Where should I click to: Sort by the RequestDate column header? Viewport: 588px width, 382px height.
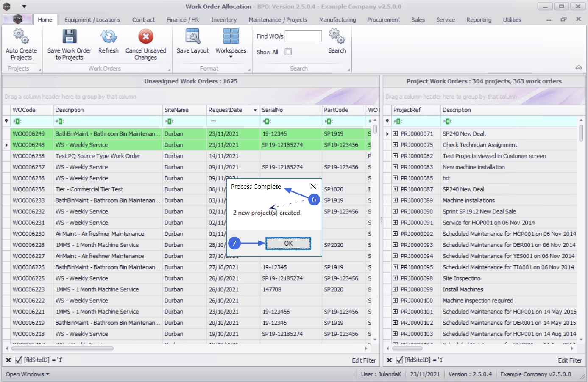point(233,110)
